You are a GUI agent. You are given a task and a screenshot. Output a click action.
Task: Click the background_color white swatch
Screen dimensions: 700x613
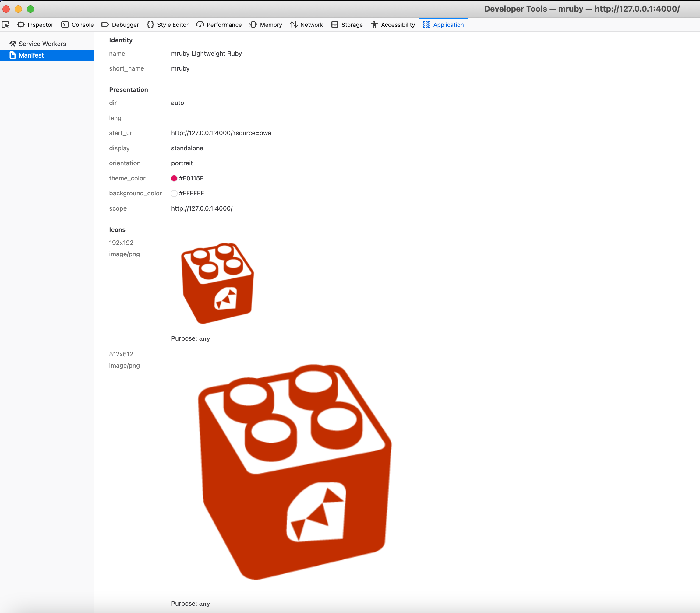coord(174,193)
